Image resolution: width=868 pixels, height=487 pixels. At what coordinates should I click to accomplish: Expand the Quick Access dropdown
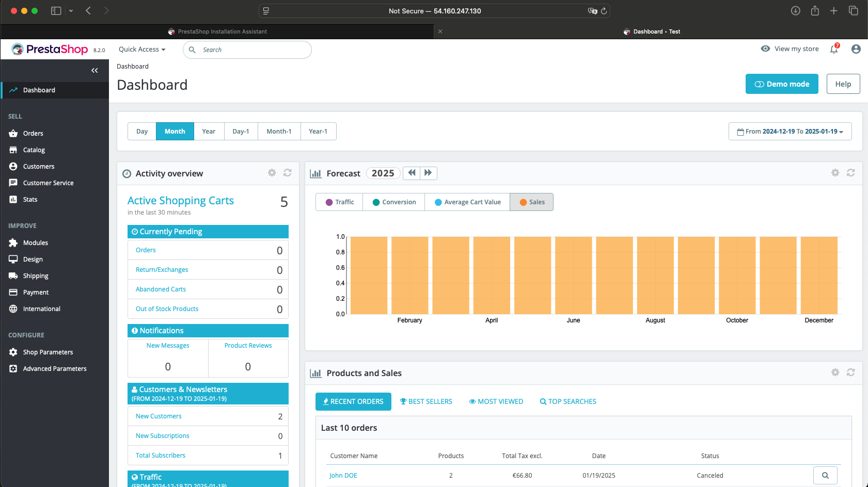click(142, 50)
